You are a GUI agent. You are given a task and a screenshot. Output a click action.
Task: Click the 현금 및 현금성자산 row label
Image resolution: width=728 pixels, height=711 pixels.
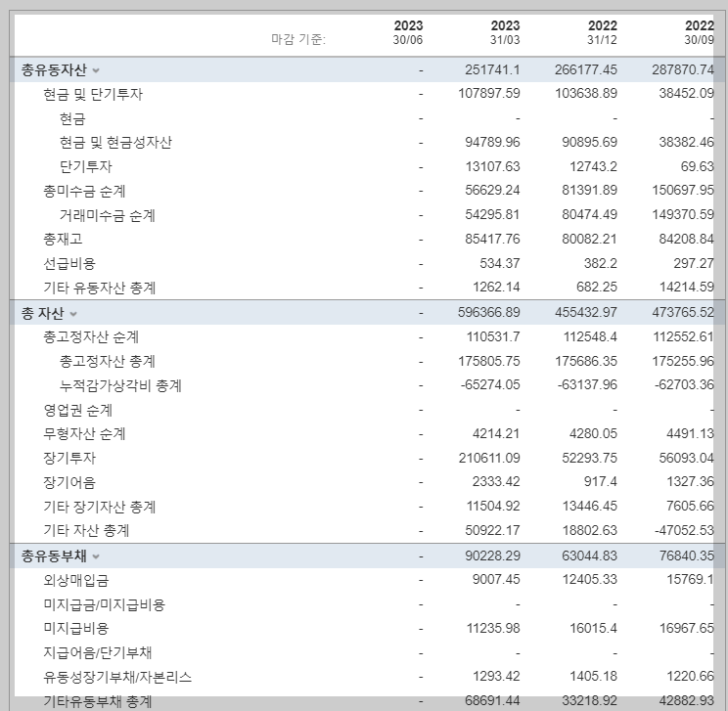pyautogui.click(x=115, y=143)
